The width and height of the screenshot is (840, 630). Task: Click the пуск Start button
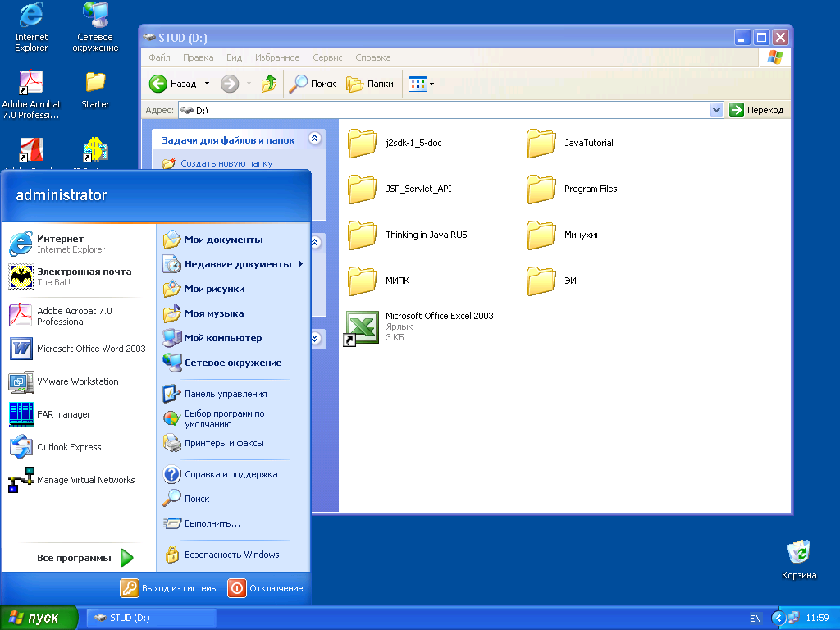coord(39,618)
